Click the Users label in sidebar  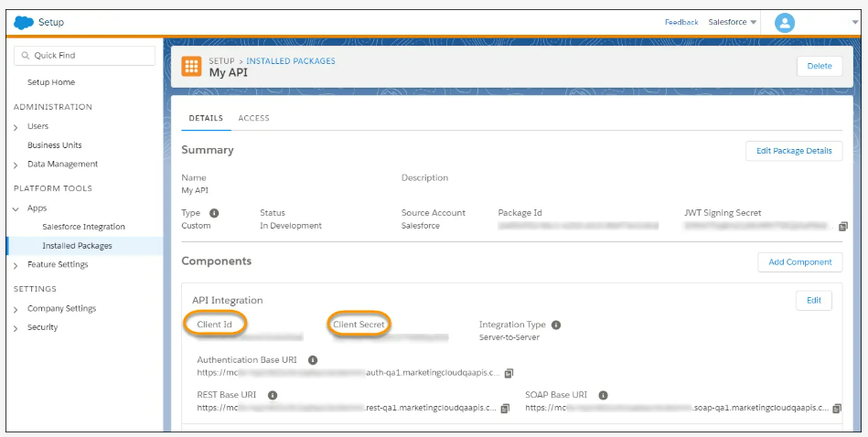[x=38, y=126]
